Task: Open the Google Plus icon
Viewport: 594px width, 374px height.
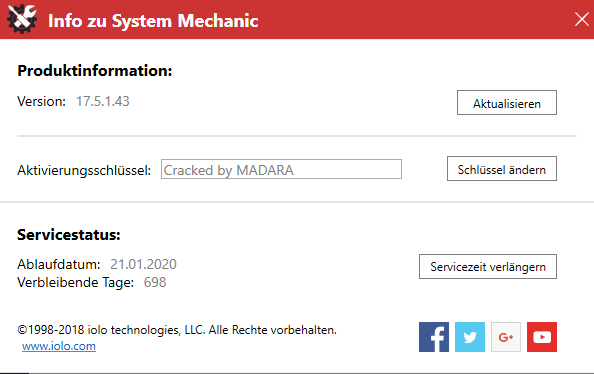Action: 506,337
